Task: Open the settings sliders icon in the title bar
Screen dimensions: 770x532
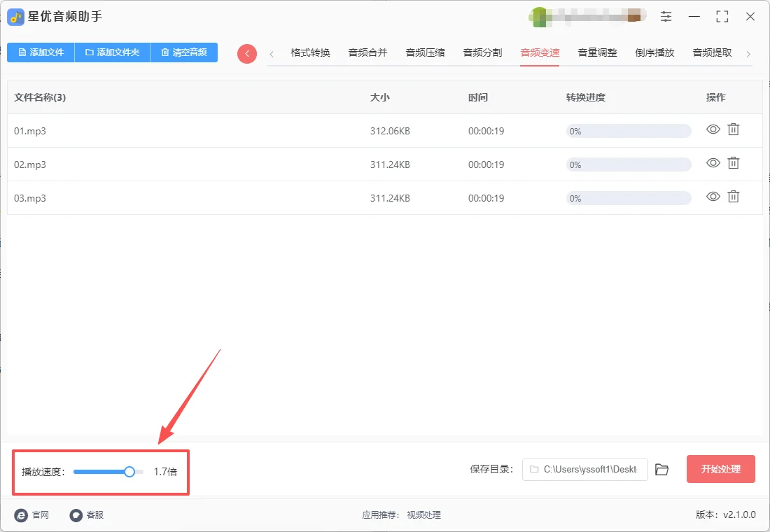Action: tap(666, 16)
